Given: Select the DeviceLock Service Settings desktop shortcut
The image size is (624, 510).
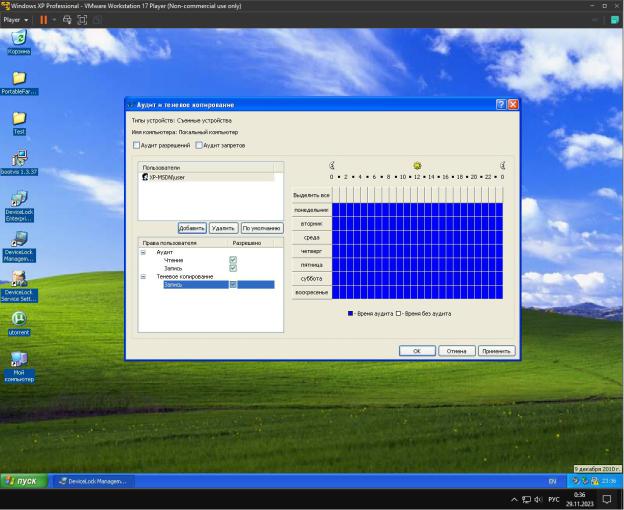Looking at the screenshot, I should point(19,286).
